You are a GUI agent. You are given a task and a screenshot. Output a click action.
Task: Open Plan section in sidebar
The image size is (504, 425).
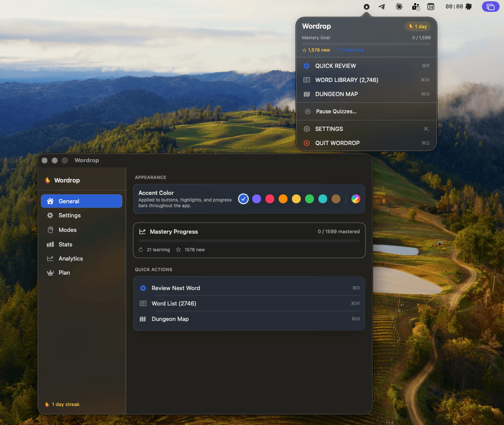point(82,272)
